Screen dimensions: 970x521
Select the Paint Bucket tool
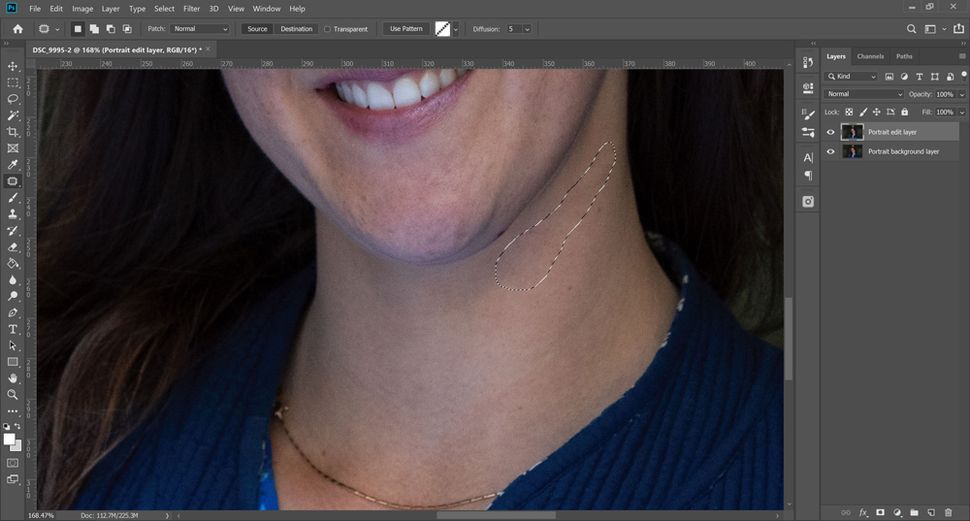tap(12, 264)
